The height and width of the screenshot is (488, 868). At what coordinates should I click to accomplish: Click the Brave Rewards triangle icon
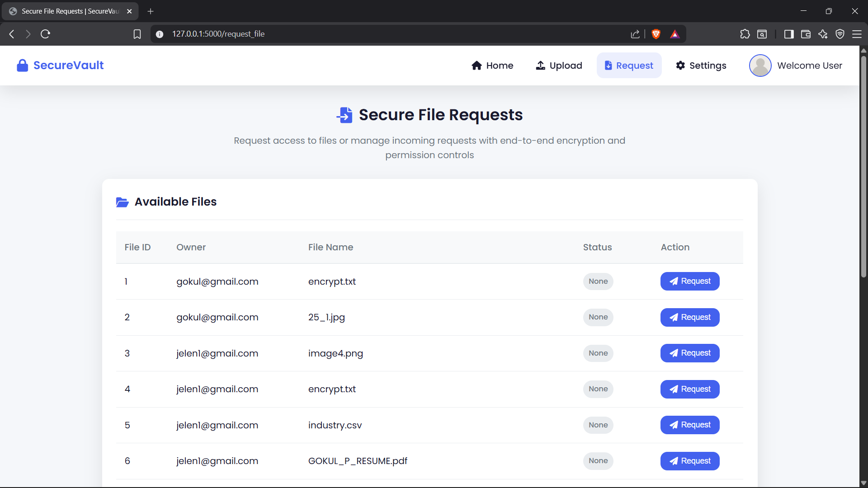click(x=675, y=34)
